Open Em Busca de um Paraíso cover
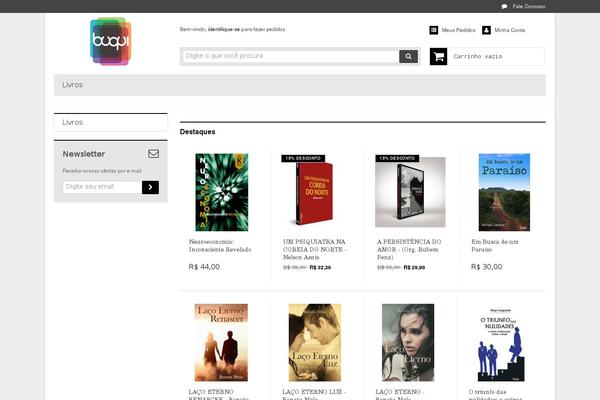Image resolution: width=600 pixels, height=400 pixels. point(504,192)
